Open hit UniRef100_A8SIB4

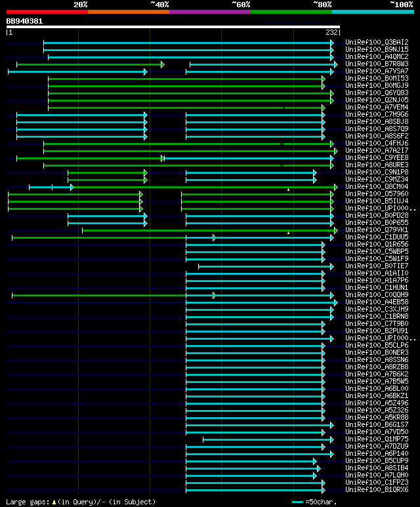tap(377, 468)
